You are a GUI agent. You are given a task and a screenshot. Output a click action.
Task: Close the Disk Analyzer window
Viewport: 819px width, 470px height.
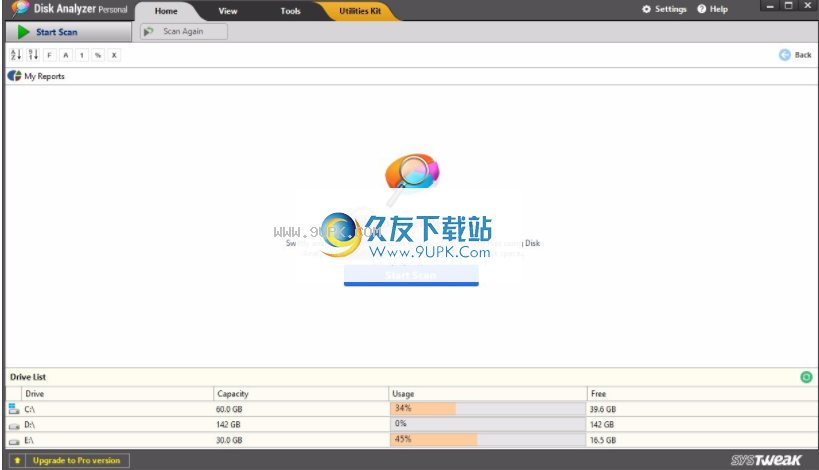808,6
